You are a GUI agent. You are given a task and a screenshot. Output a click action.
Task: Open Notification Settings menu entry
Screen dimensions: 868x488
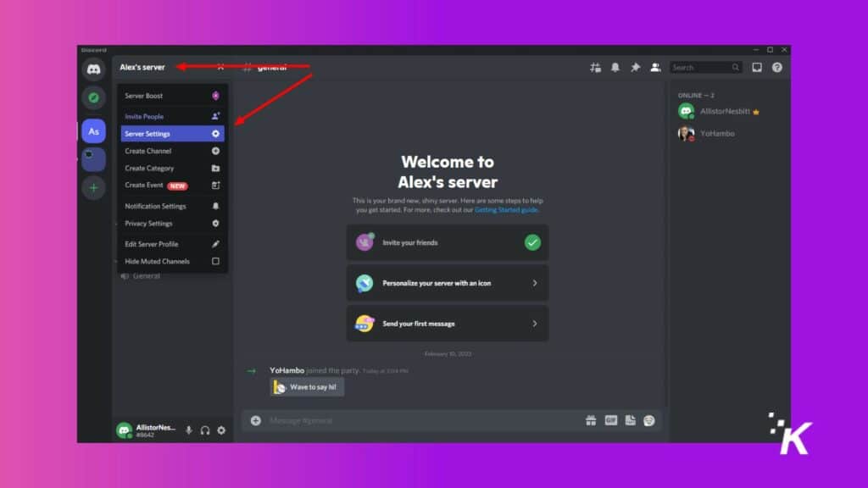(x=172, y=206)
